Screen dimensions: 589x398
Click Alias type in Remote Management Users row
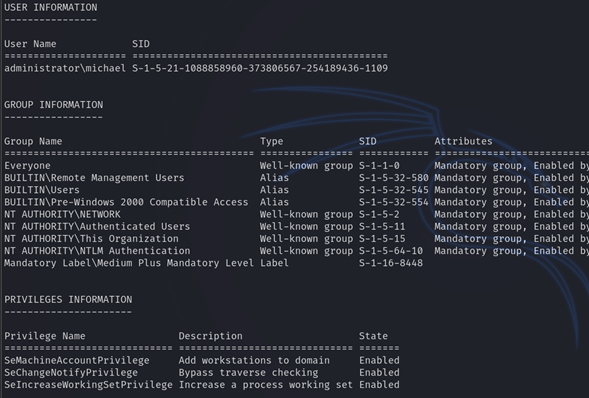pyautogui.click(x=274, y=178)
